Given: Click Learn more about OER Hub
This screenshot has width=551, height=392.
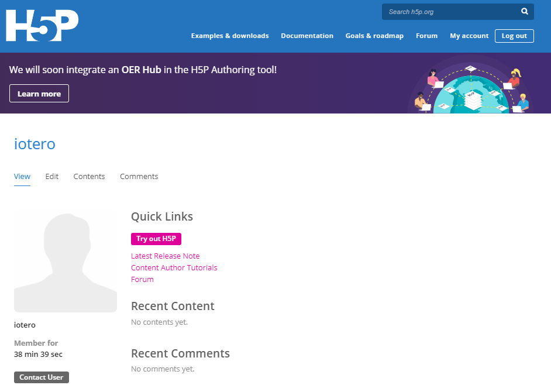Looking at the screenshot, I should point(39,94).
